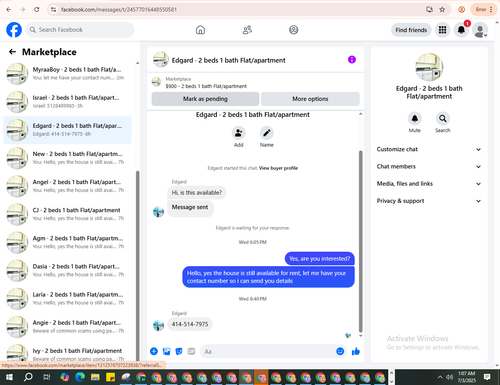This screenshot has height=385, width=500.
Task: Choose a GIF in the composer
Action: [191, 351]
